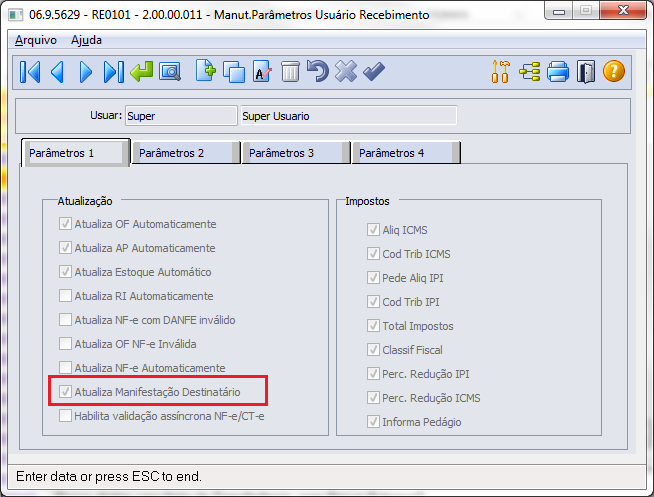Toggle Atualiza Manifestação Destinatário checkbox
This screenshot has height=497, width=654.
65,392
